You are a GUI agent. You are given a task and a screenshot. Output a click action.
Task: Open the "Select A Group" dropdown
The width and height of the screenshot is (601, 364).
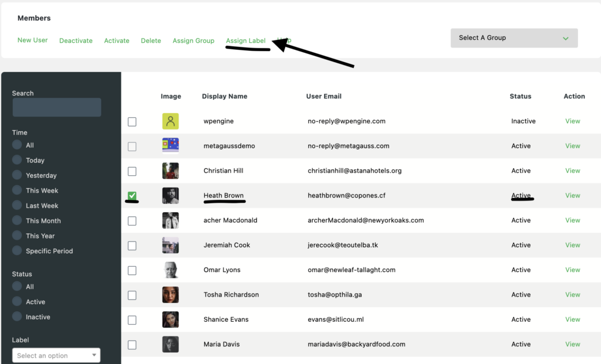[514, 38]
